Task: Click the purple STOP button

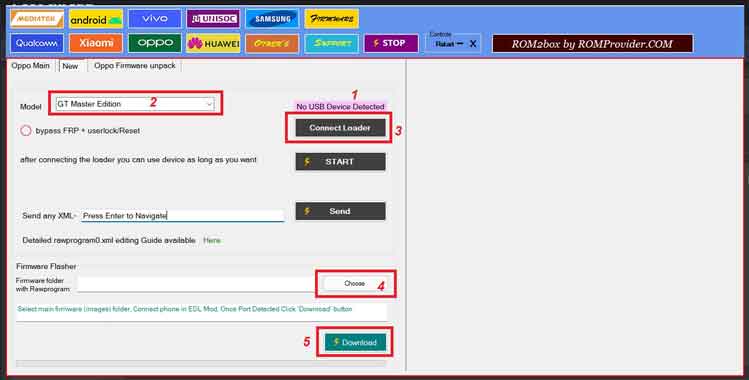Action: pos(391,43)
